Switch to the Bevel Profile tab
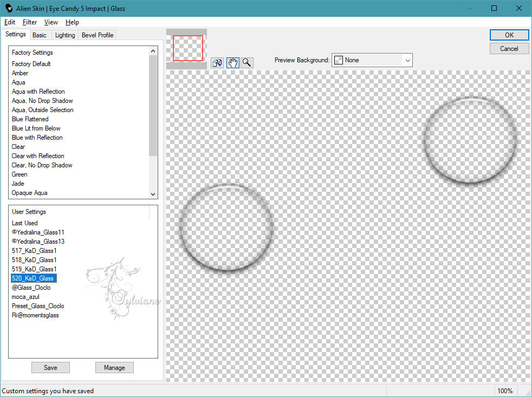 [98, 35]
